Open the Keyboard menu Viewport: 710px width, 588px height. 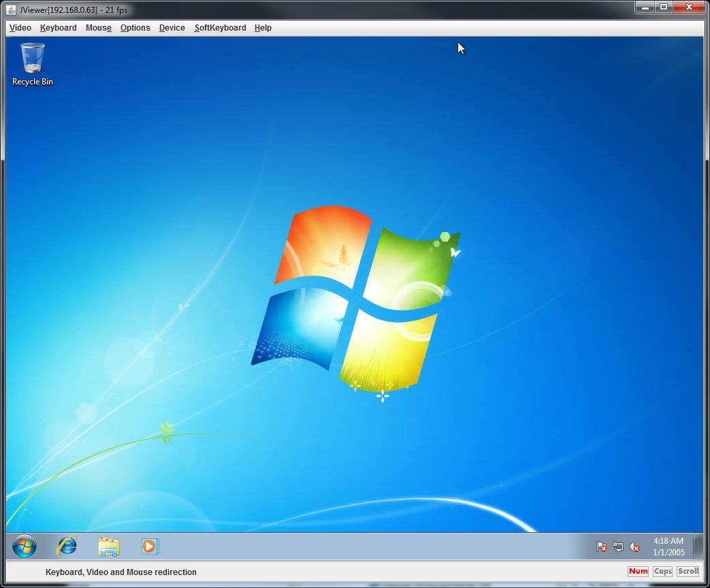(58, 28)
